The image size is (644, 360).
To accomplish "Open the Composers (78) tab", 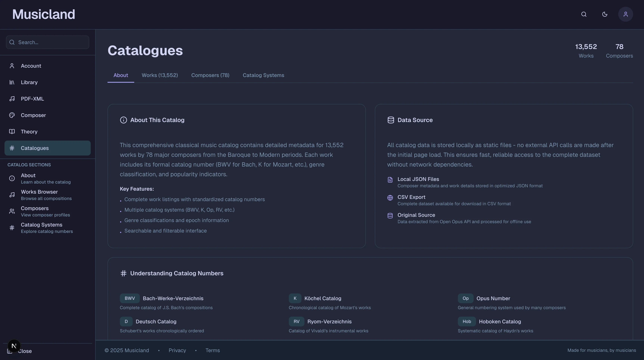I will point(210,75).
